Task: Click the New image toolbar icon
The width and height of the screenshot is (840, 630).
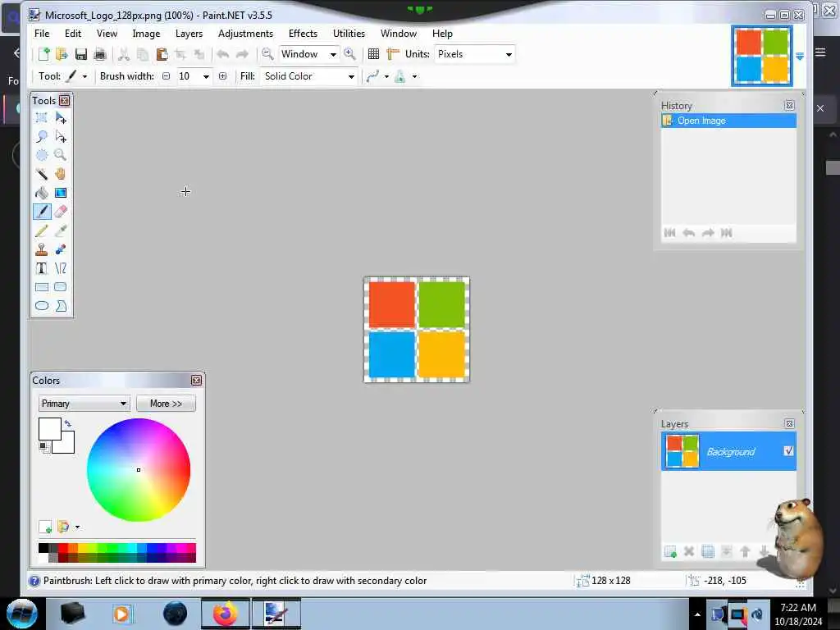Action: click(44, 54)
